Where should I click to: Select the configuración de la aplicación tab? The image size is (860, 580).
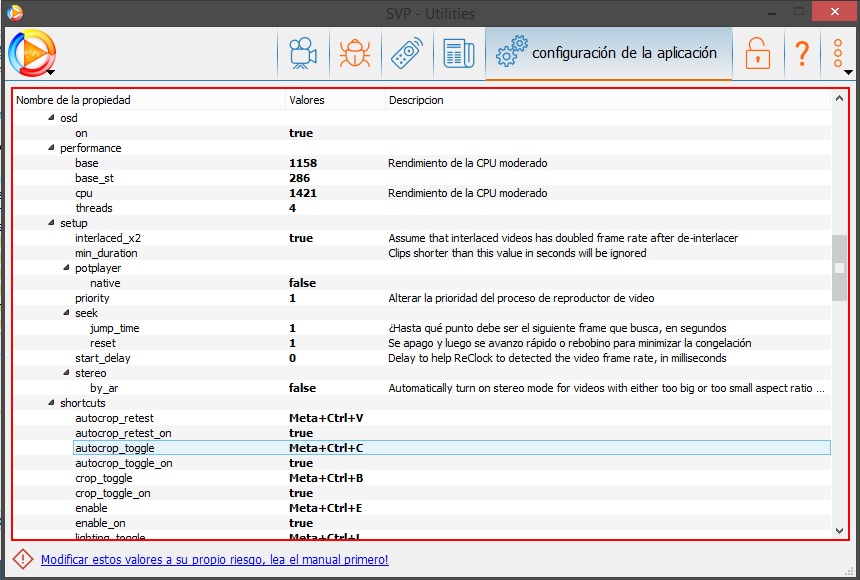[x=609, y=54]
